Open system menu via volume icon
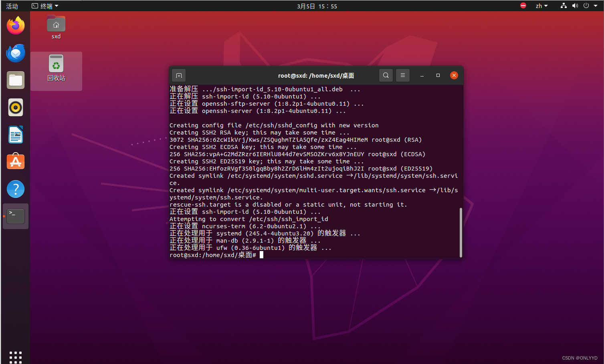This screenshot has width=604, height=364. tap(575, 6)
